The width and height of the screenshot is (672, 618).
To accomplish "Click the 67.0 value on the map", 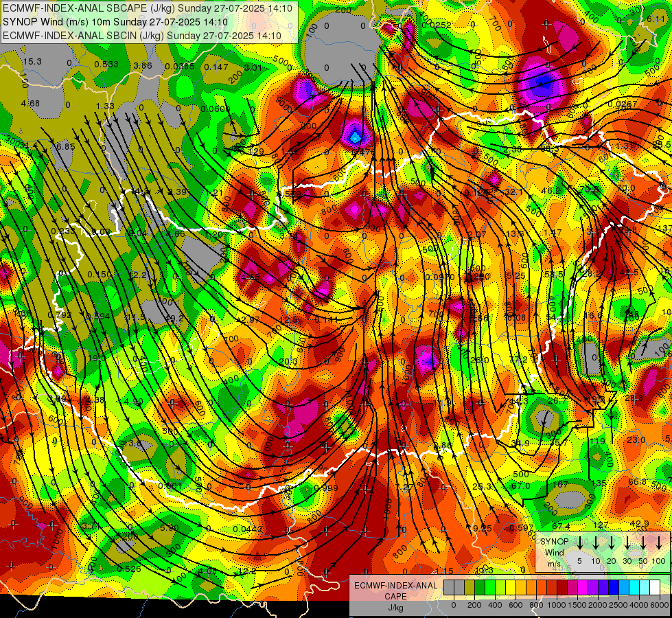I will pyautogui.click(x=521, y=486).
